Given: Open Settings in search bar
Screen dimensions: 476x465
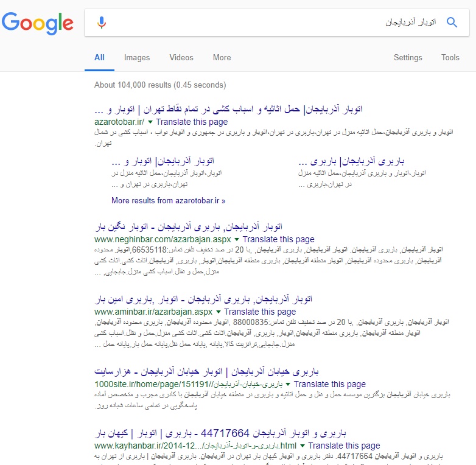Looking at the screenshot, I should tap(408, 58).
